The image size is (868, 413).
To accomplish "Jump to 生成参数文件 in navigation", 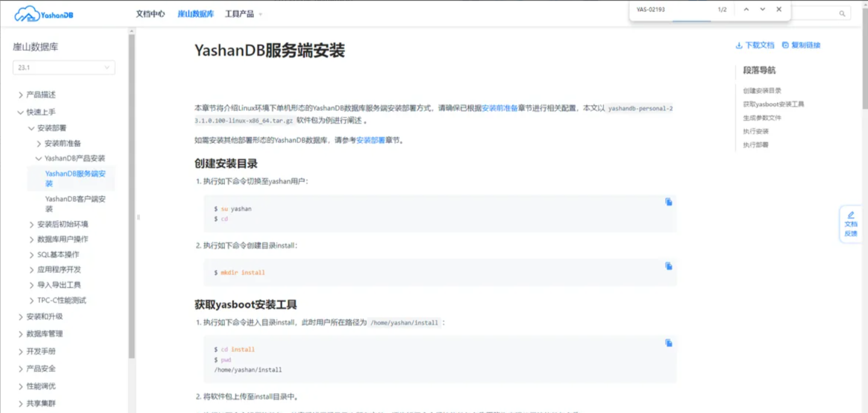I will 762,118.
